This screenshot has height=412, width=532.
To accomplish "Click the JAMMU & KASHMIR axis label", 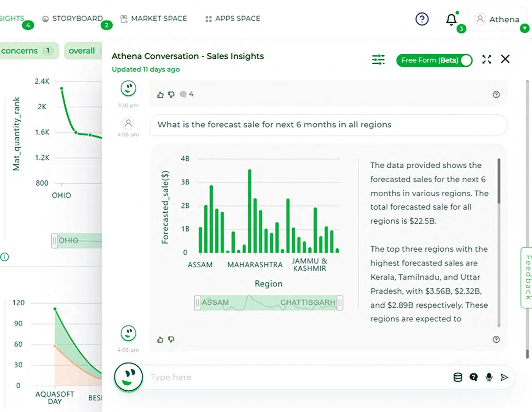I will [x=310, y=265].
